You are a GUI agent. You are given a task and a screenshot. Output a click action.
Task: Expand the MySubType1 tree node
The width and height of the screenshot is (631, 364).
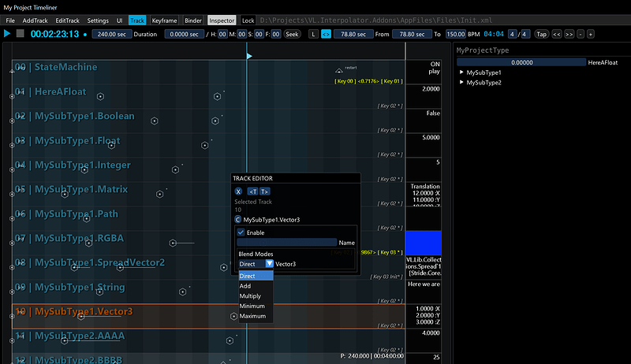pos(461,72)
